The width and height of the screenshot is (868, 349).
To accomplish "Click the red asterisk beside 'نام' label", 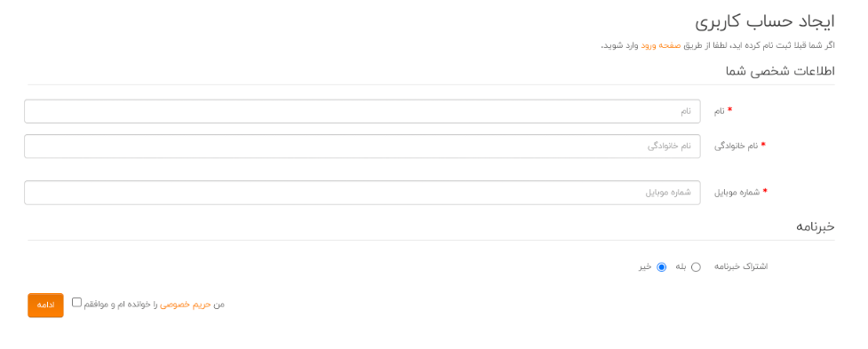I will click(x=729, y=109).
